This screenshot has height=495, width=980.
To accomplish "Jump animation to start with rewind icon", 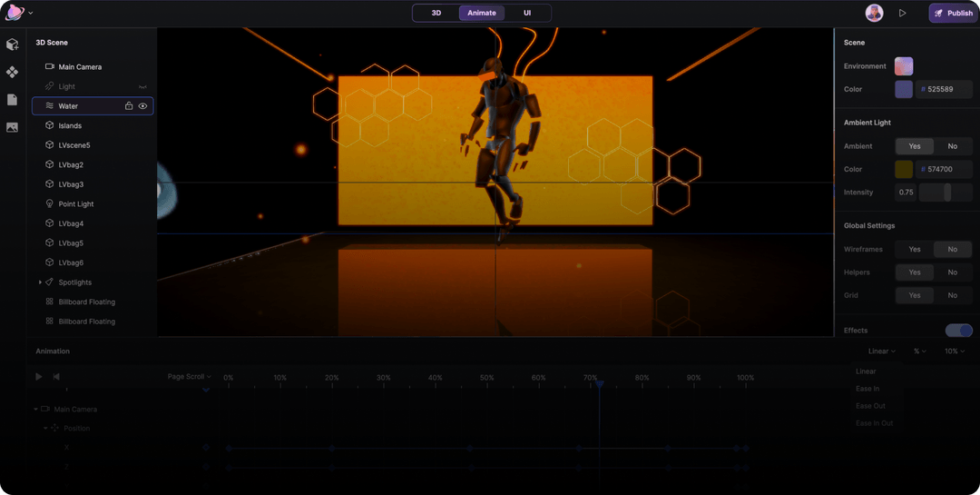I will (56, 376).
